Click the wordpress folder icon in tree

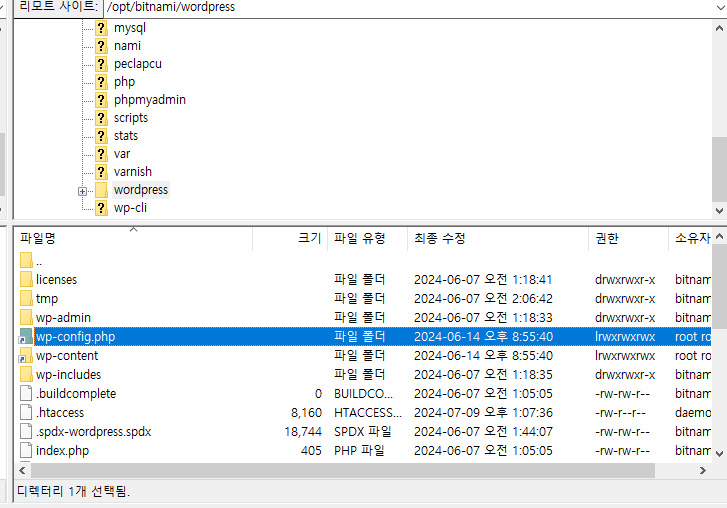coord(101,190)
